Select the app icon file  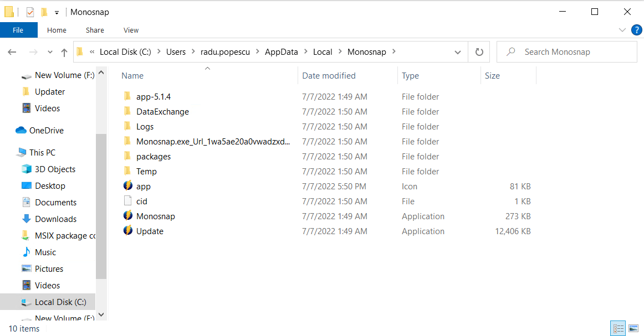click(127, 186)
